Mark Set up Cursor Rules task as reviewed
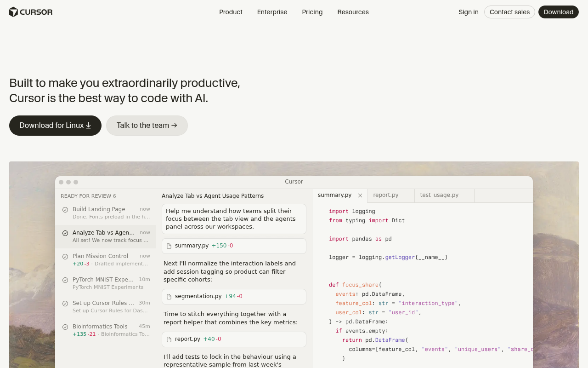 pos(65,304)
